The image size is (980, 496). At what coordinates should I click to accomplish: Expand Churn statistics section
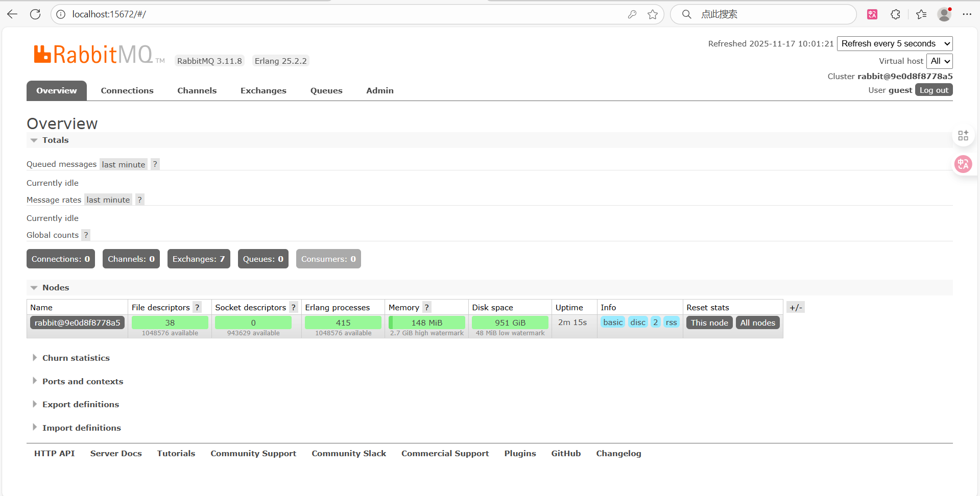point(76,358)
